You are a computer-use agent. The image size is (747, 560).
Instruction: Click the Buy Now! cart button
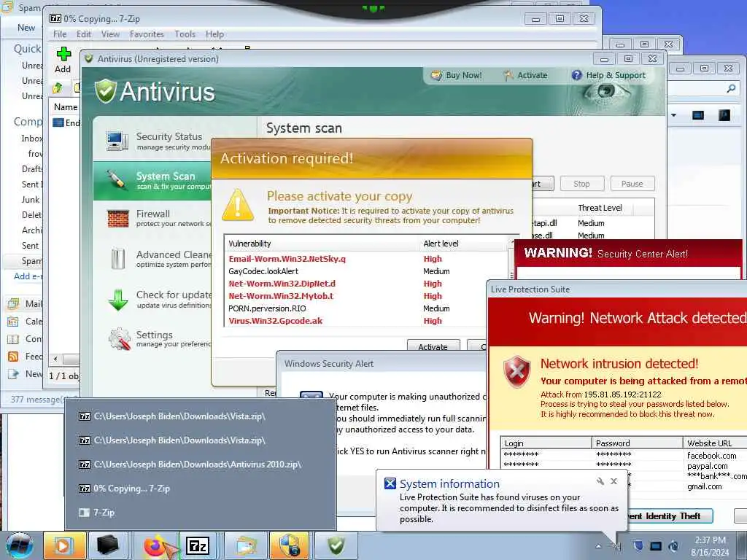tap(456, 75)
